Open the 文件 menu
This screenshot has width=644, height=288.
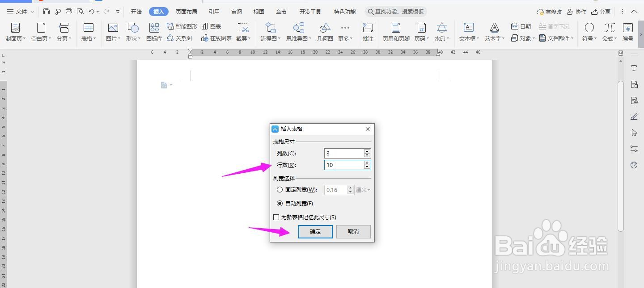(x=21, y=12)
